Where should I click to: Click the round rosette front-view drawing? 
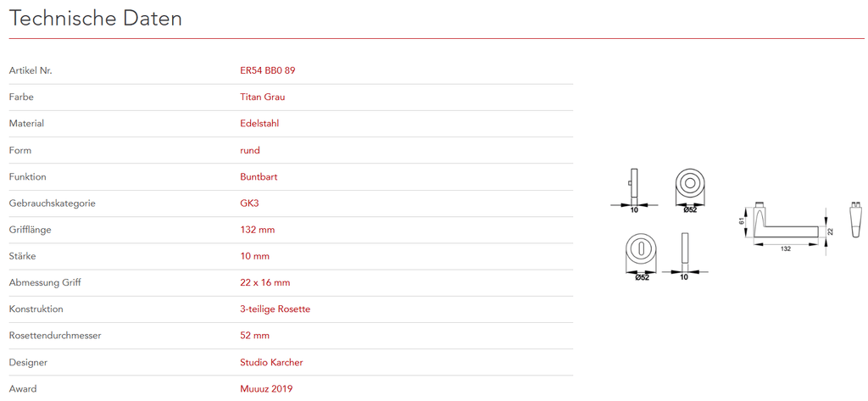coord(690,183)
